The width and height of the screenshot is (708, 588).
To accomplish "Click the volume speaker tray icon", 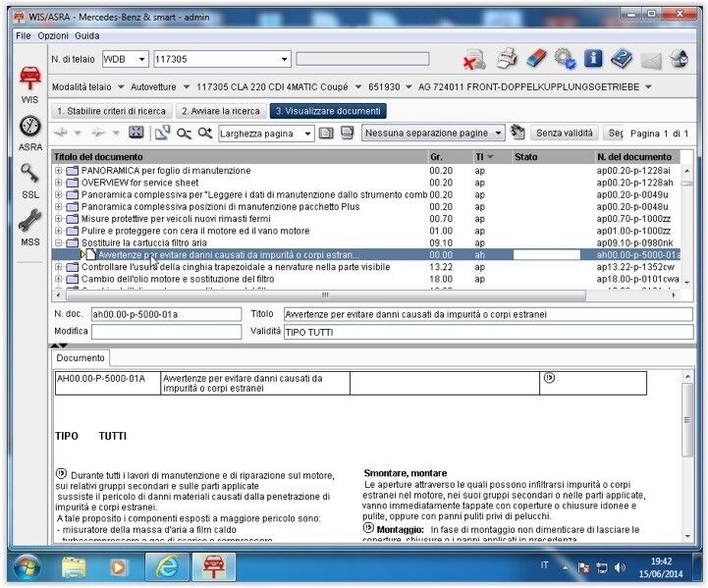I will [621, 567].
